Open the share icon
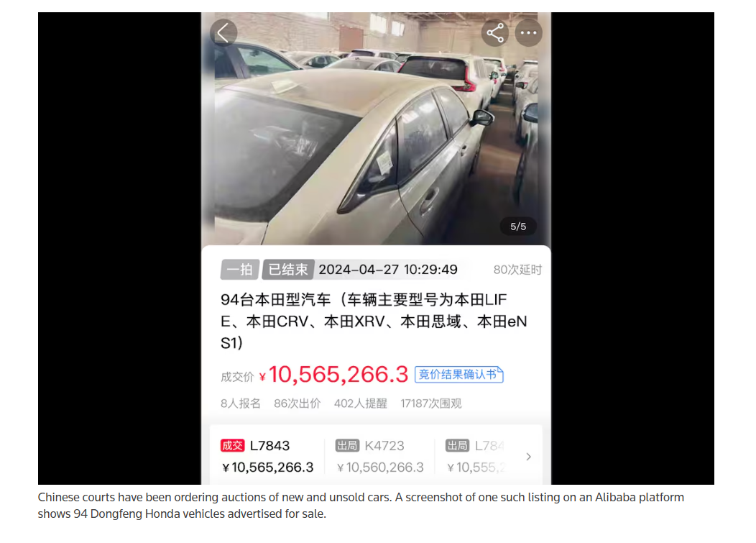 pos(494,33)
